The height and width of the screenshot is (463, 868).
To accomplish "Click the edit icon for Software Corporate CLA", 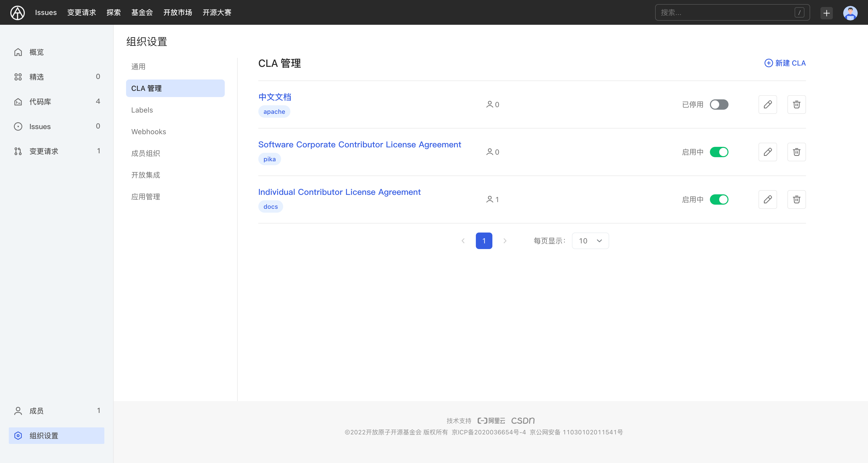I will [768, 152].
